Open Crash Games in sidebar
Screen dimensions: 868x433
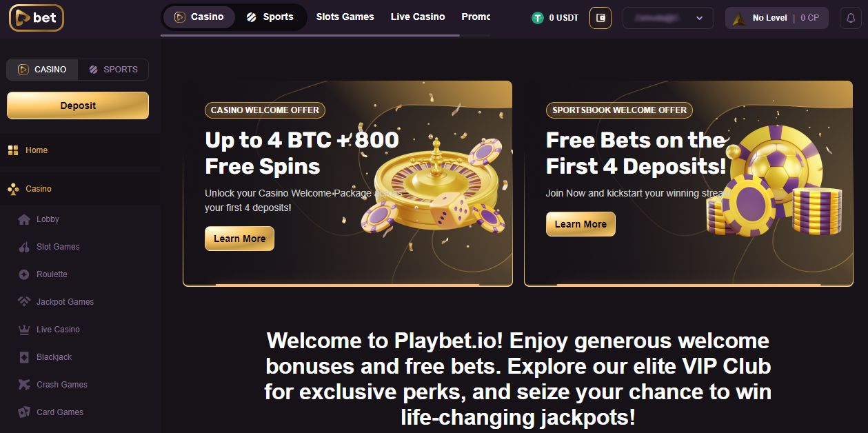click(61, 385)
